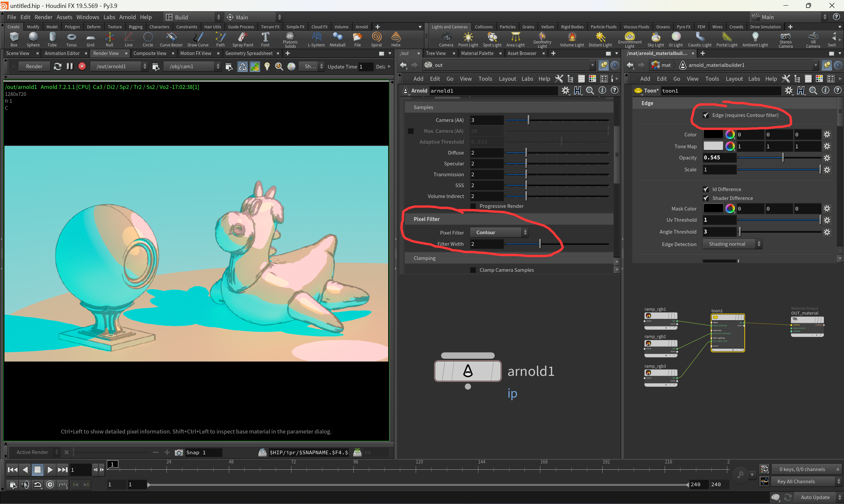Open the Arnold menu in menu bar
The width and height of the screenshot is (844, 504).
pyautogui.click(x=127, y=17)
